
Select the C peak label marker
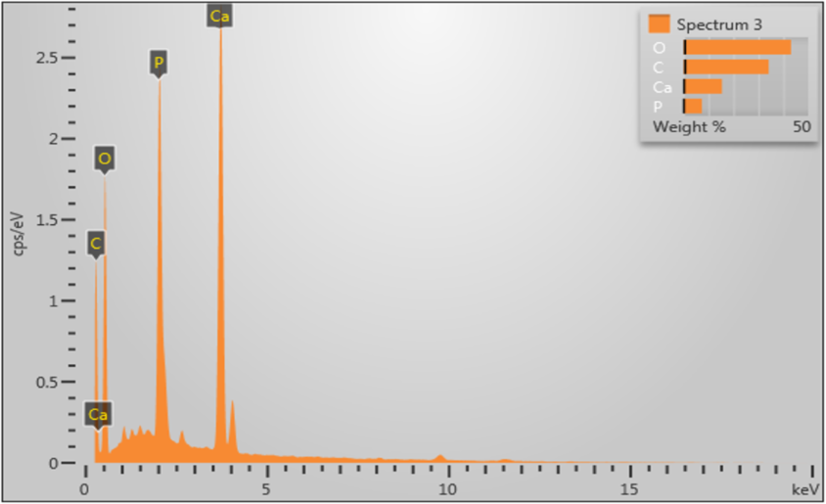pyautogui.click(x=95, y=243)
